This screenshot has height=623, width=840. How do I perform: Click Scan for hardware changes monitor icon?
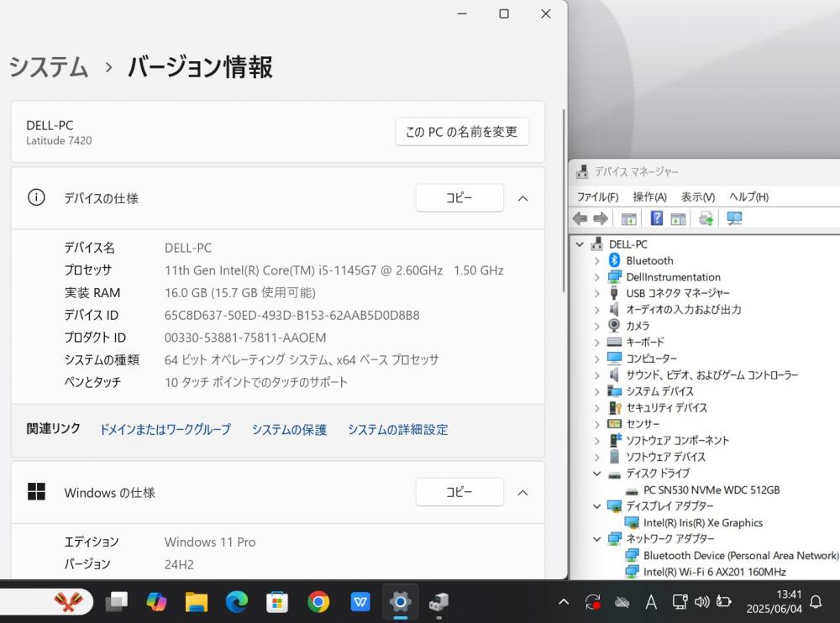(734, 218)
